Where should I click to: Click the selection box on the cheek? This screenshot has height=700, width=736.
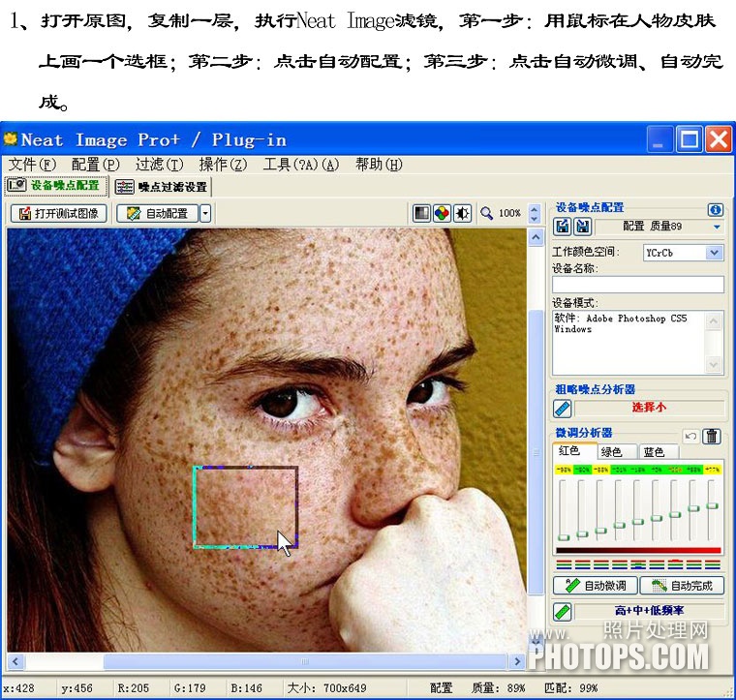click(x=245, y=507)
